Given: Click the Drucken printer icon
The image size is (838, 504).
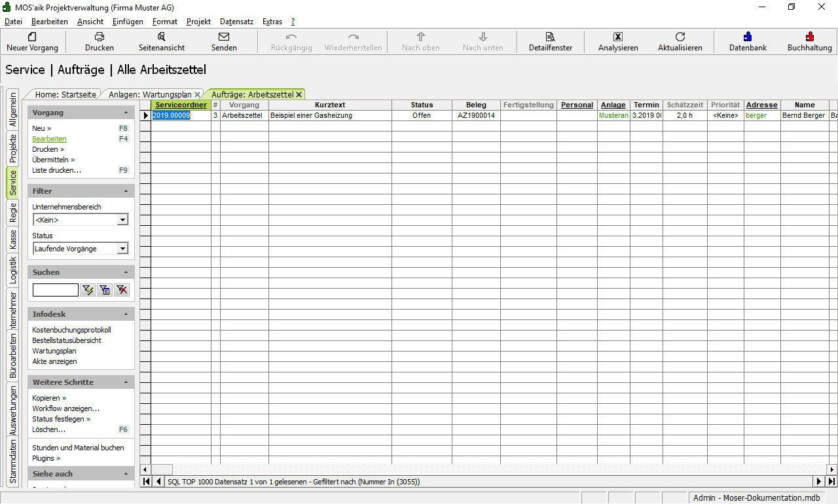Looking at the screenshot, I should (100, 37).
